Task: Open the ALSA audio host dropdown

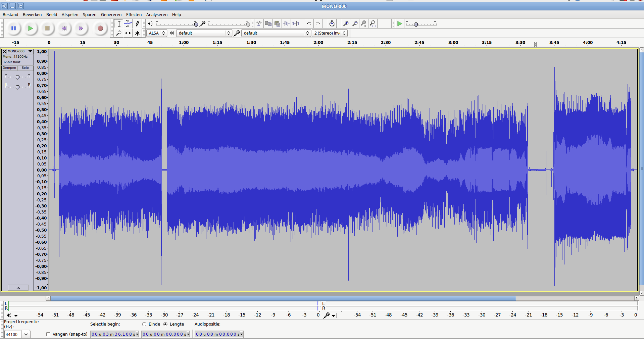Action: pos(157,33)
